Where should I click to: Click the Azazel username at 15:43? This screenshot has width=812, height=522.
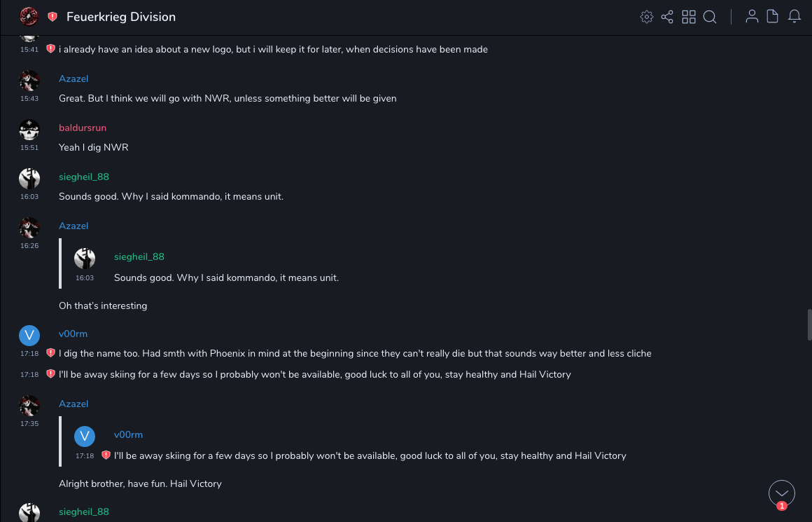73,78
